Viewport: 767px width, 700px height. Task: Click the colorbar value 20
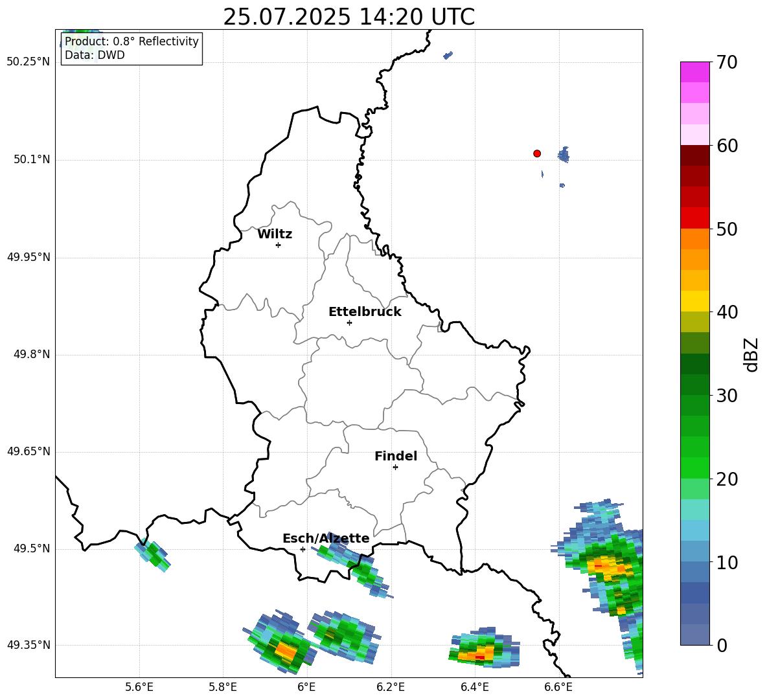[727, 479]
